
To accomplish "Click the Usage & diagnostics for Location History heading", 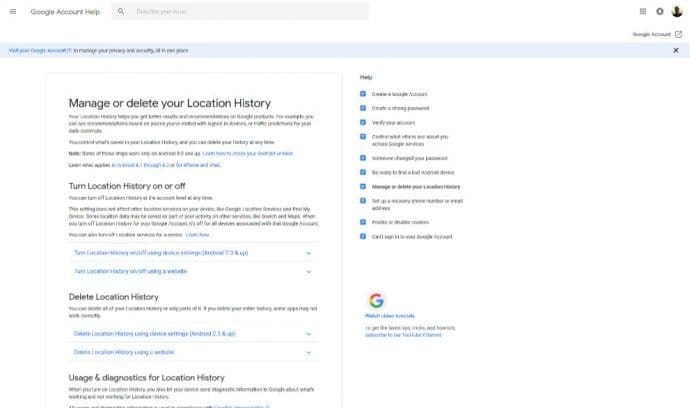I will tap(146, 378).
